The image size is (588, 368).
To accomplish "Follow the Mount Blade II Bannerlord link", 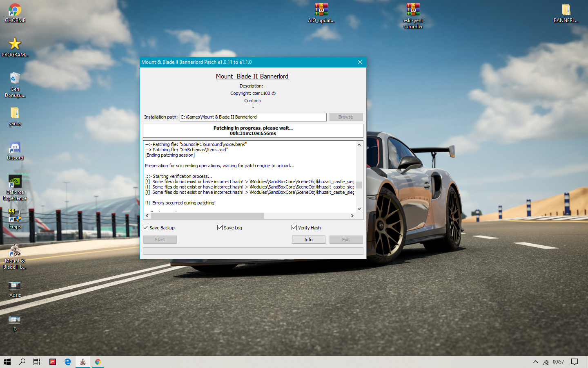I will coord(253,76).
